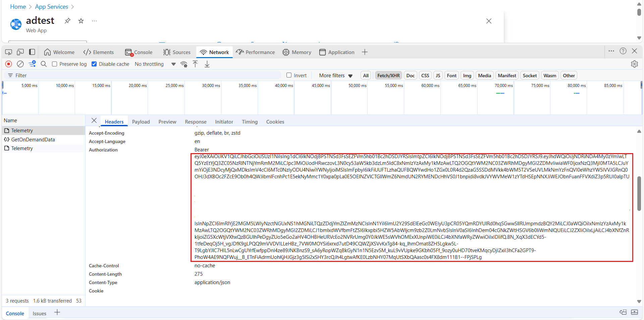Toggle the JS filter
The height and width of the screenshot is (320, 644).
point(438,76)
